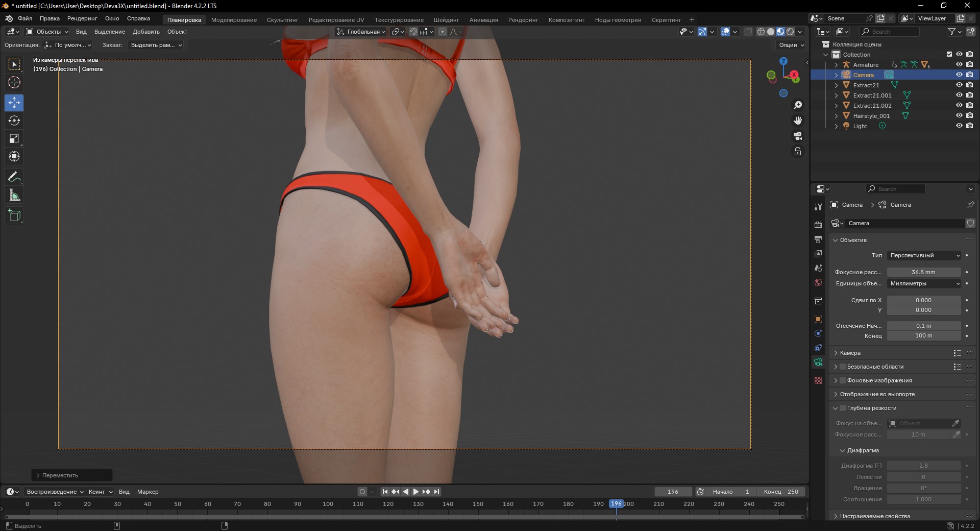Image resolution: width=980 pixels, height=531 pixels.
Task: Switch to the Шейдинг workspace tab
Action: (x=446, y=20)
